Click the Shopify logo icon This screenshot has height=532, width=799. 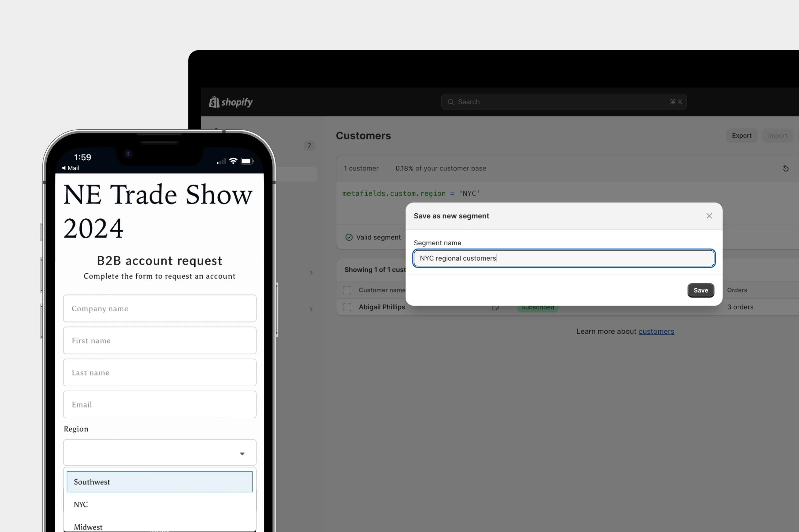click(x=214, y=102)
